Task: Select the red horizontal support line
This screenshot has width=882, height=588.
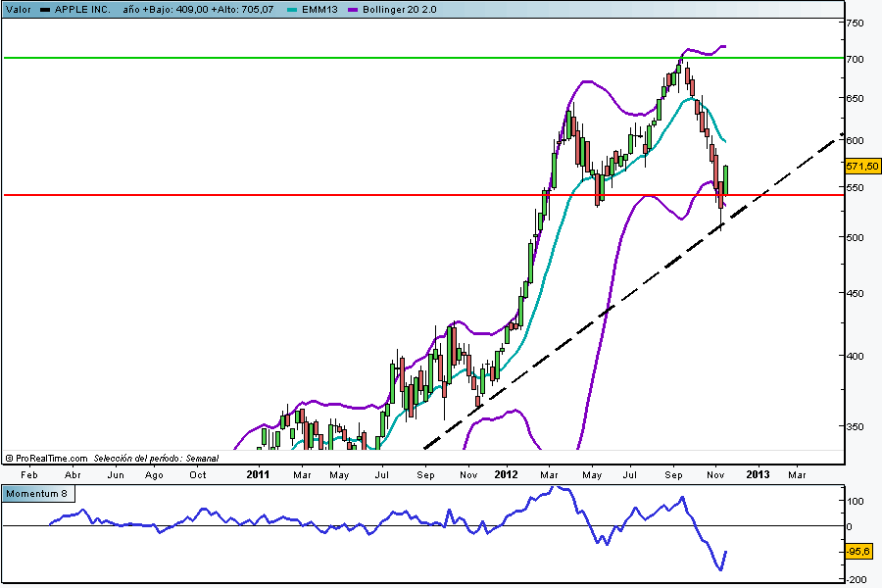Action: pyautogui.click(x=294, y=195)
